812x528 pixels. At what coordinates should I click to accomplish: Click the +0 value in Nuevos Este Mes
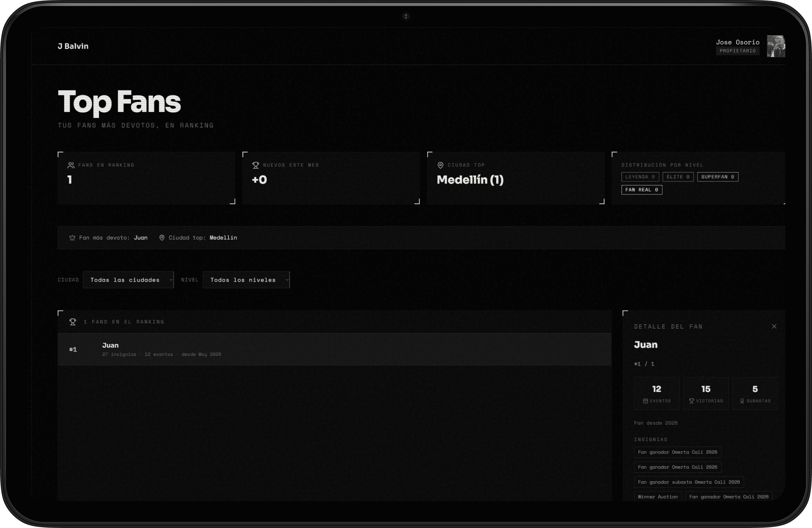[x=259, y=180]
